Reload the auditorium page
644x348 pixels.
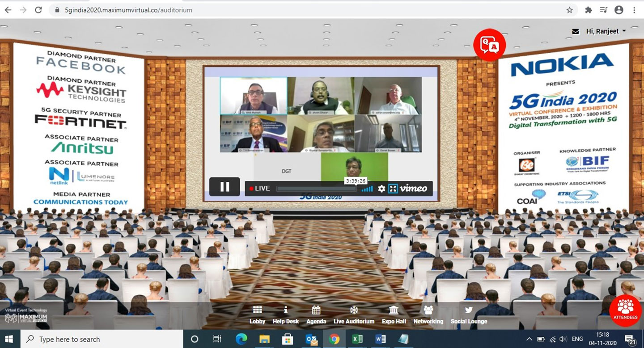tap(38, 10)
